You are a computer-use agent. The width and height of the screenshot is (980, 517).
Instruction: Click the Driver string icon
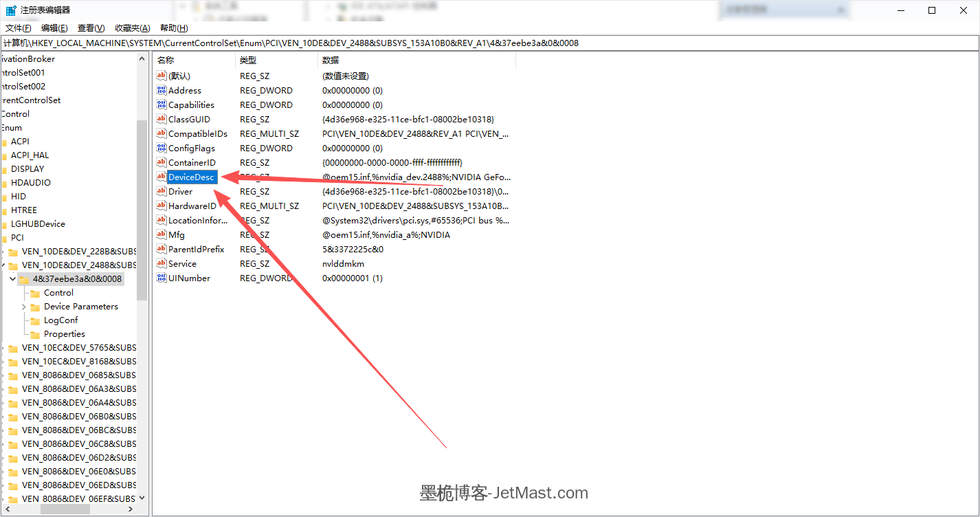(162, 191)
